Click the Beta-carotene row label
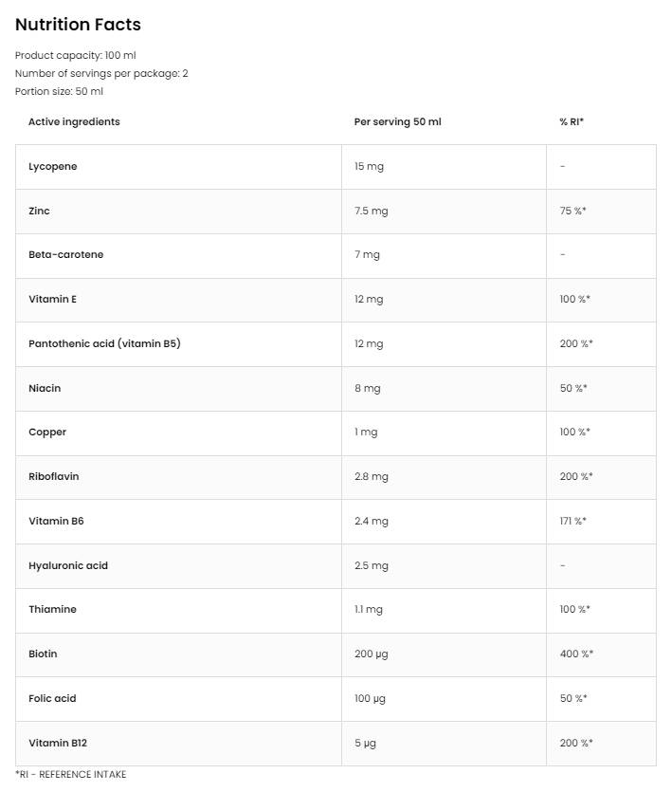This screenshot has width=672, height=792. [66, 255]
